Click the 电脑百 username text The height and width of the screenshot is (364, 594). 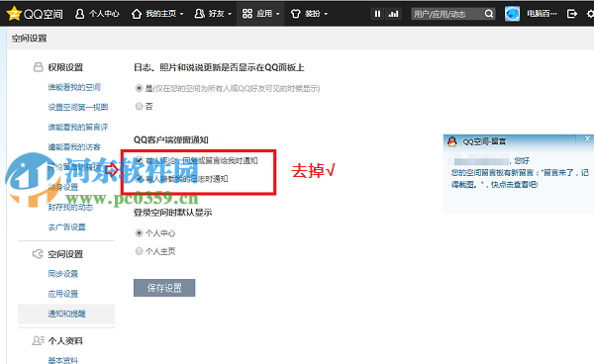[x=542, y=14]
